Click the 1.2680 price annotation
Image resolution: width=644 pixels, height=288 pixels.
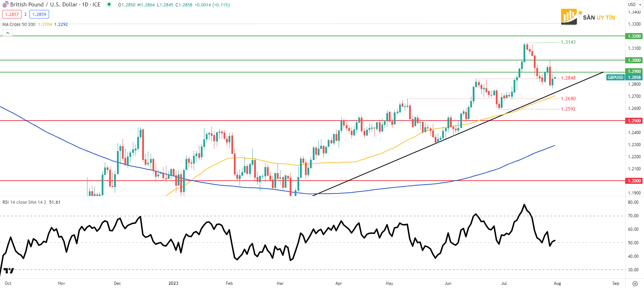tap(568, 98)
